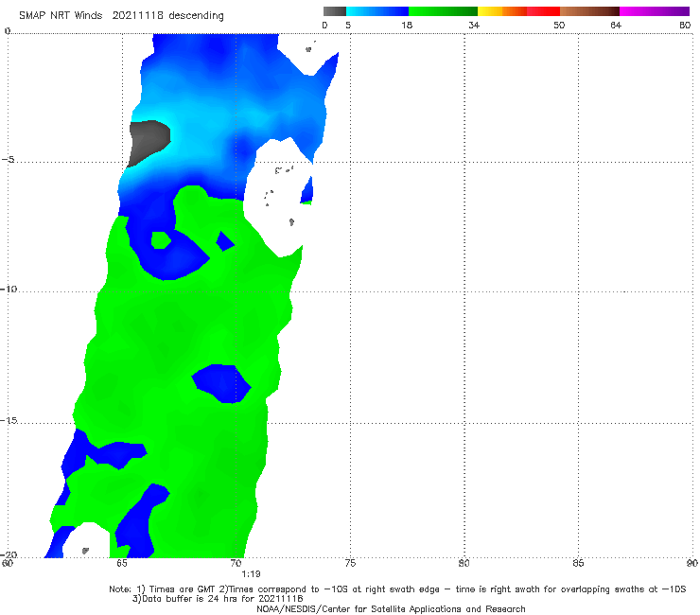Select the cyan-to-blue segment of the color bar
The image size is (700, 615).
click(x=377, y=11)
